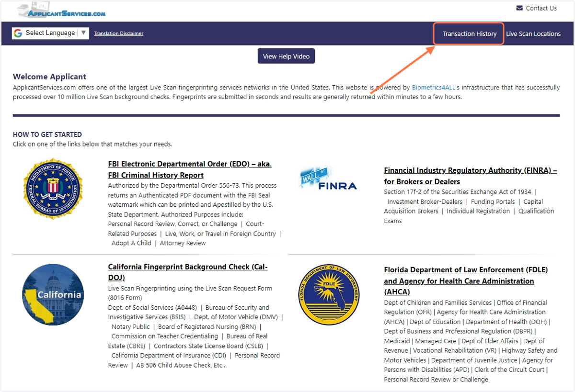Click the FBI seal logo
The width and height of the screenshot is (575, 392).
tap(53, 189)
